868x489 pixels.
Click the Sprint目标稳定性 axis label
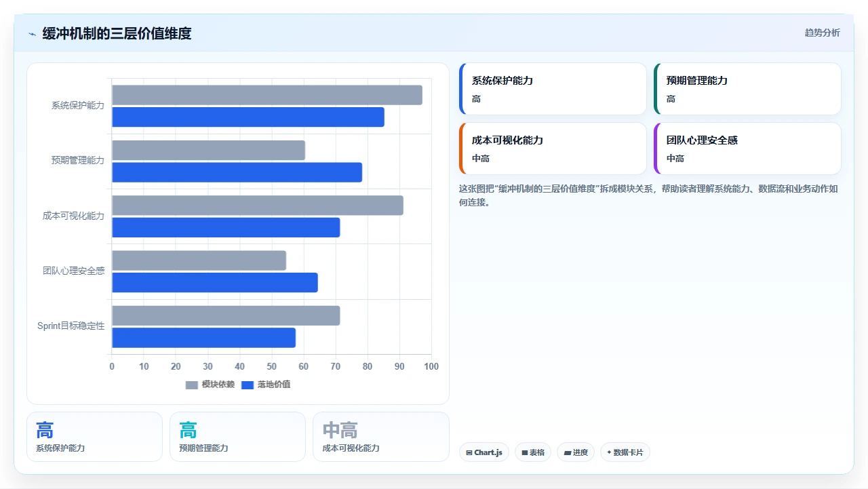point(71,326)
